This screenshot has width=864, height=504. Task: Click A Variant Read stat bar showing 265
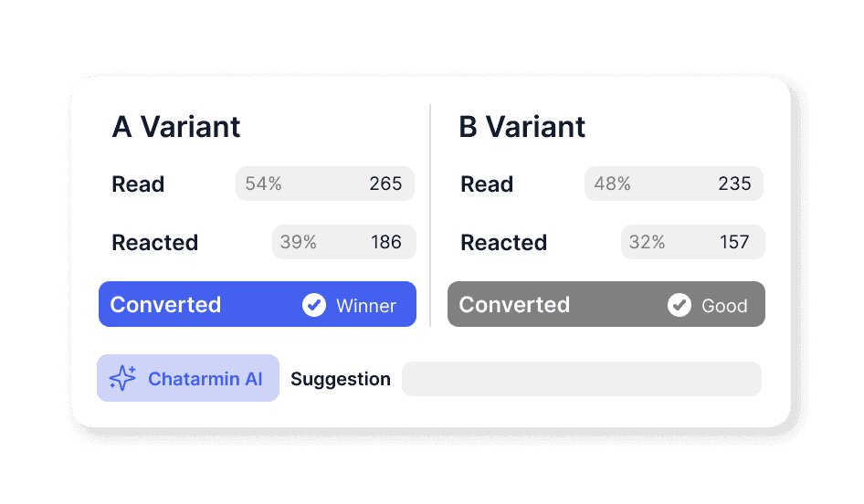325,184
